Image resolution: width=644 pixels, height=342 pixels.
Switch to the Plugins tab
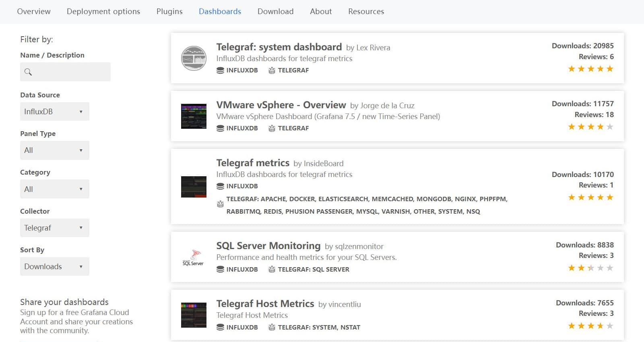point(169,11)
